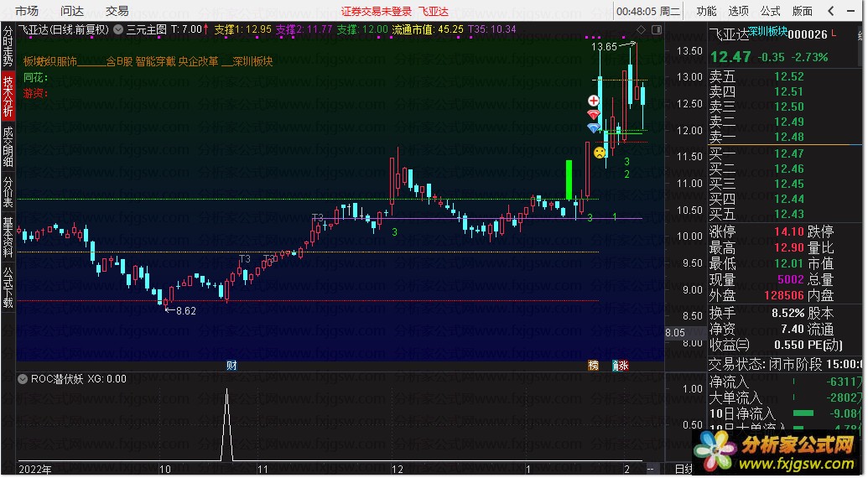Click the 飞亚达(日线.前复权) chart title
The width and height of the screenshot is (868, 478).
63,29
